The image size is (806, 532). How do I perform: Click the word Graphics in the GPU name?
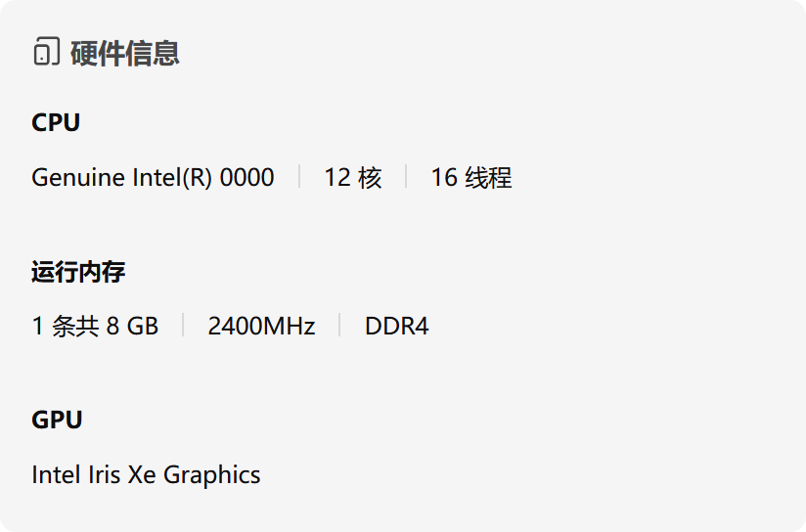(211, 475)
